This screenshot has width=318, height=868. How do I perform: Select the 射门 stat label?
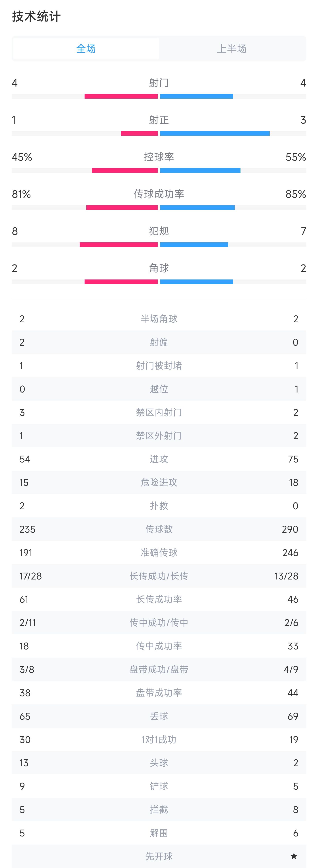pyautogui.click(x=159, y=83)
